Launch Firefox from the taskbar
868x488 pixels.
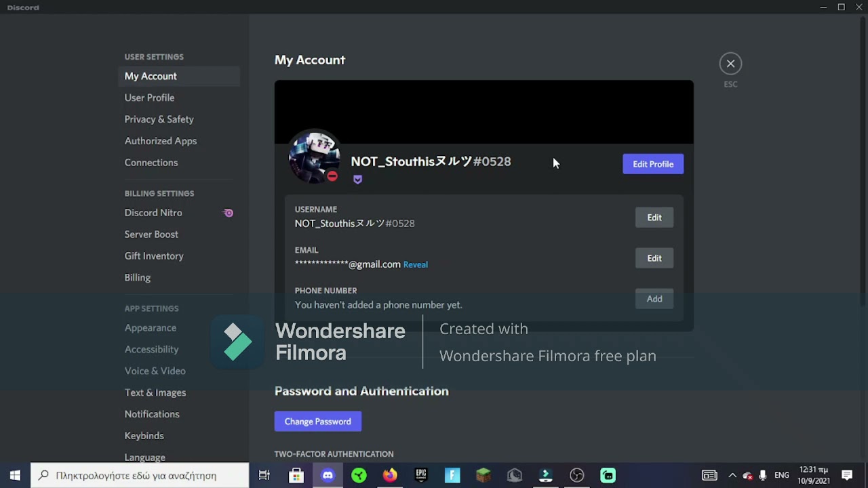click(390, 476)
